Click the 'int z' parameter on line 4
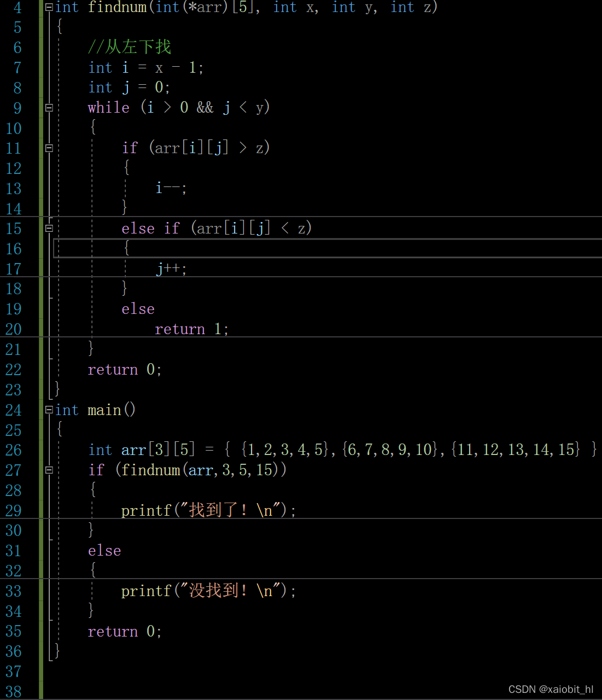This screenshot has height=700, width=602. [x=411, y=7]
